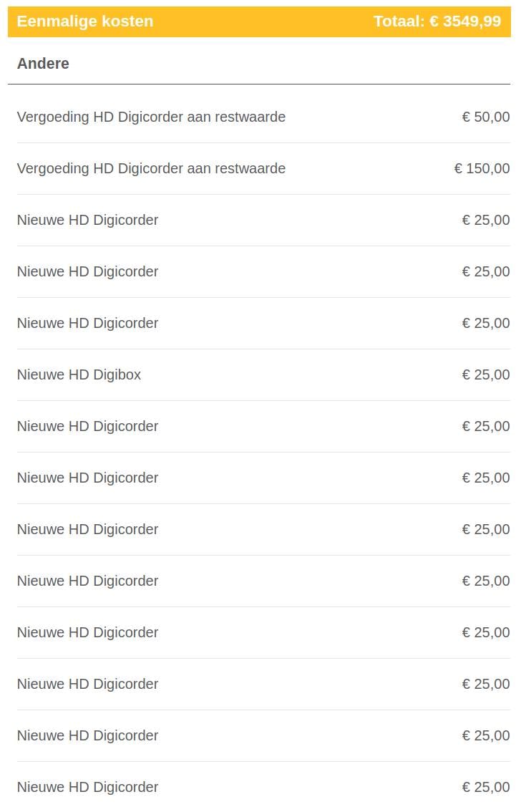Select the bottom-most "Nieuwe HD Digicorder" entry
The image size is (526, 812).
tap(87, 787)
